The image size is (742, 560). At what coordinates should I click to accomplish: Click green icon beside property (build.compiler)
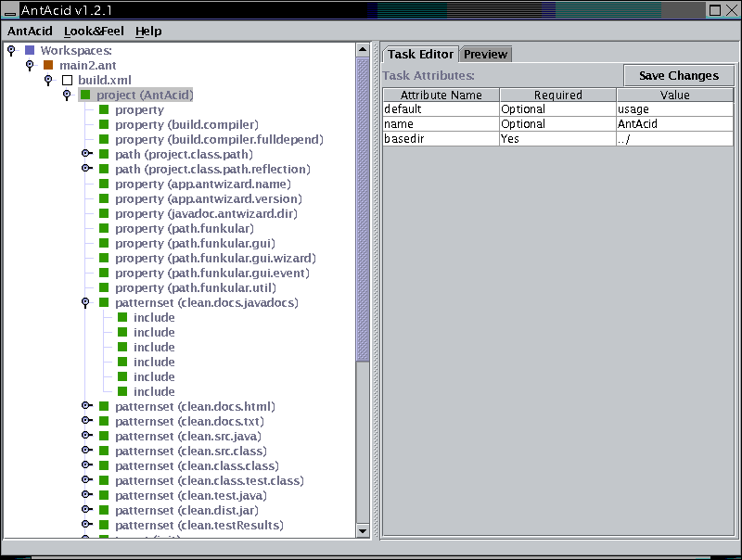click(104, 124)
